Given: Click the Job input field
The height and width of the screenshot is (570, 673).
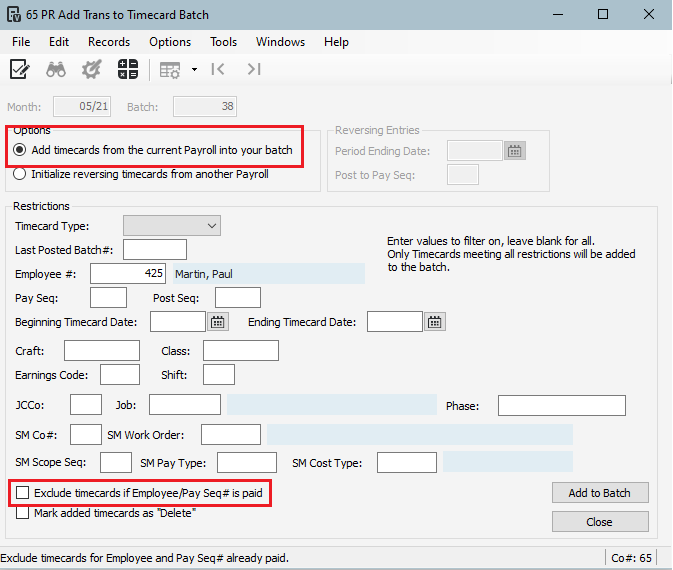Looking at the screenshot, I should 185,405.
